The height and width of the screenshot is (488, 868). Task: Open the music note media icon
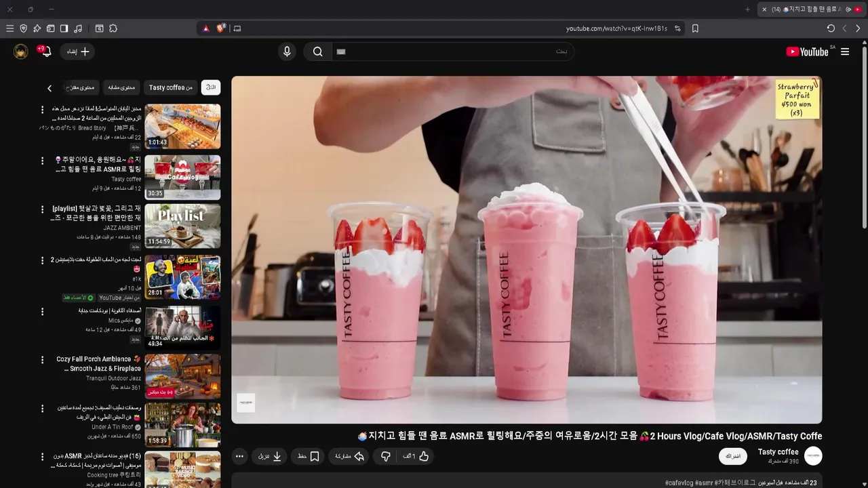tap(78, 28)
